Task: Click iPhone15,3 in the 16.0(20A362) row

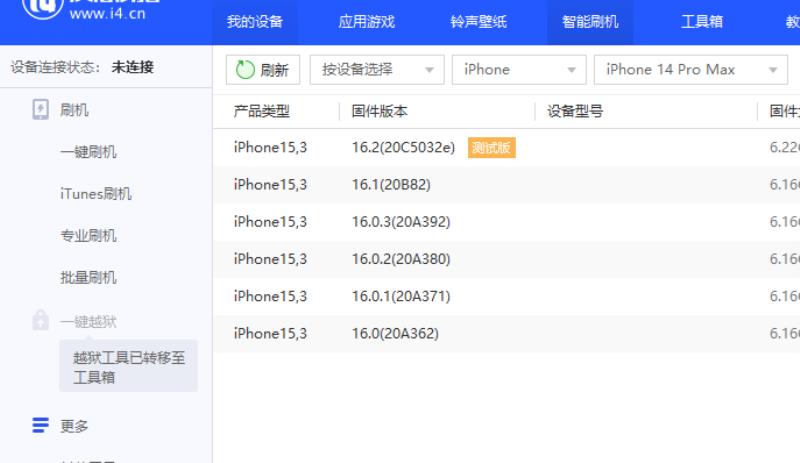Action: click(270, 333)
